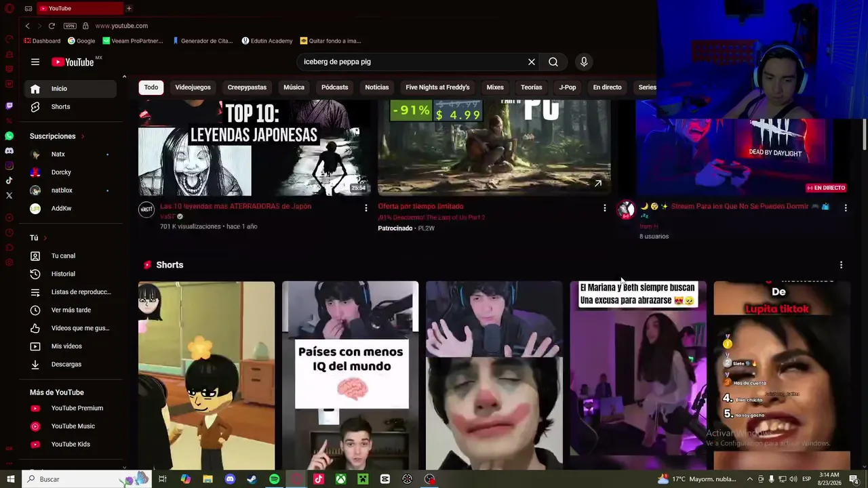The image size is (868, 488).
Task: Open Twitch in the Opera sidebar
Action: point(9,106)
